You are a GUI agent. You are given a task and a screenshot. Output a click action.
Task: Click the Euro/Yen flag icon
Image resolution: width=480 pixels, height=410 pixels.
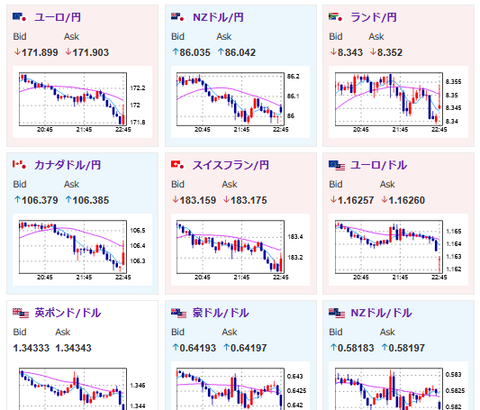tap(19, 17)
